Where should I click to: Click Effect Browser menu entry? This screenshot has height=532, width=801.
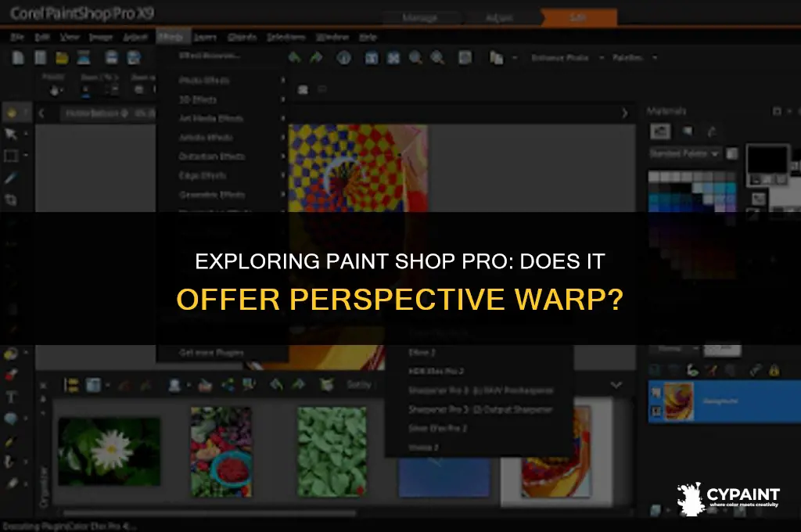(209, 56)
